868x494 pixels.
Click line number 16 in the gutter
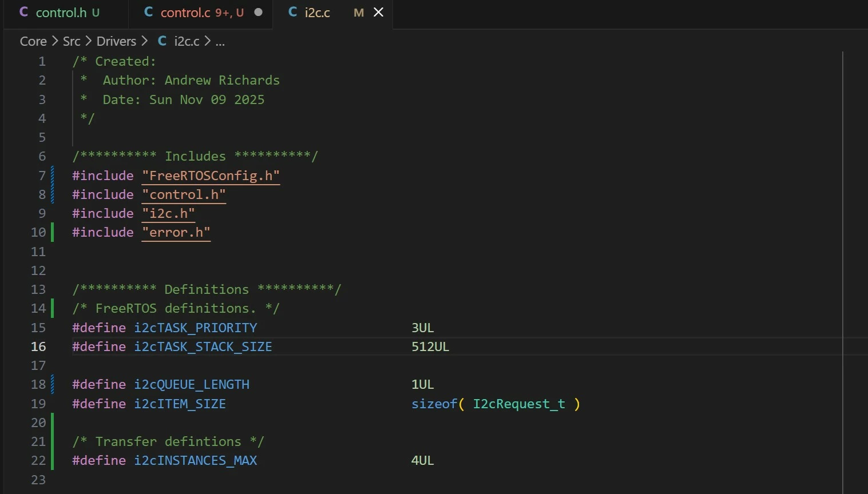click(x=38, y=346)
